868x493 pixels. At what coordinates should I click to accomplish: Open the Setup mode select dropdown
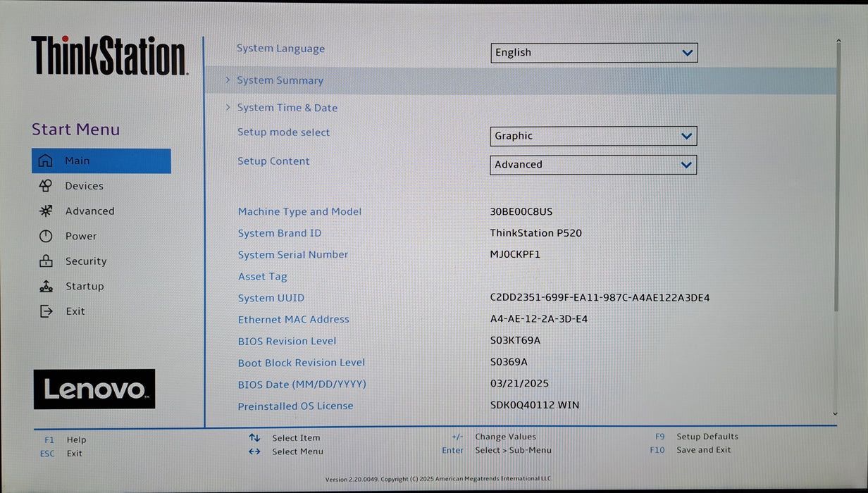(x=593, y=136)
